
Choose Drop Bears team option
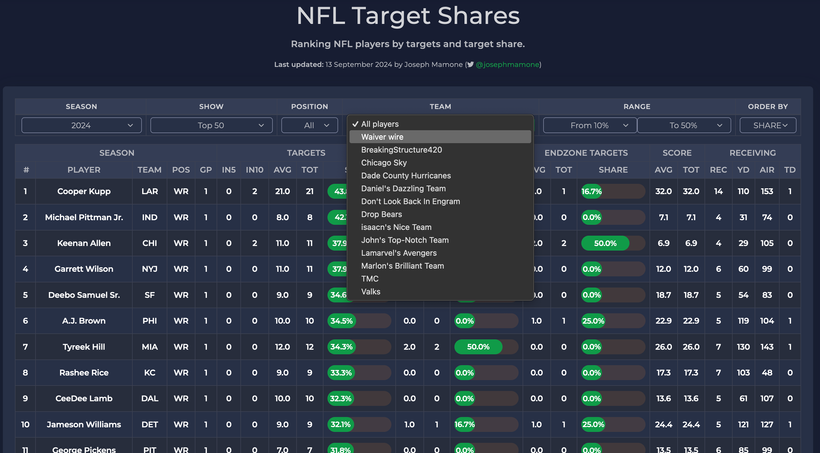[x=440, y=214]
